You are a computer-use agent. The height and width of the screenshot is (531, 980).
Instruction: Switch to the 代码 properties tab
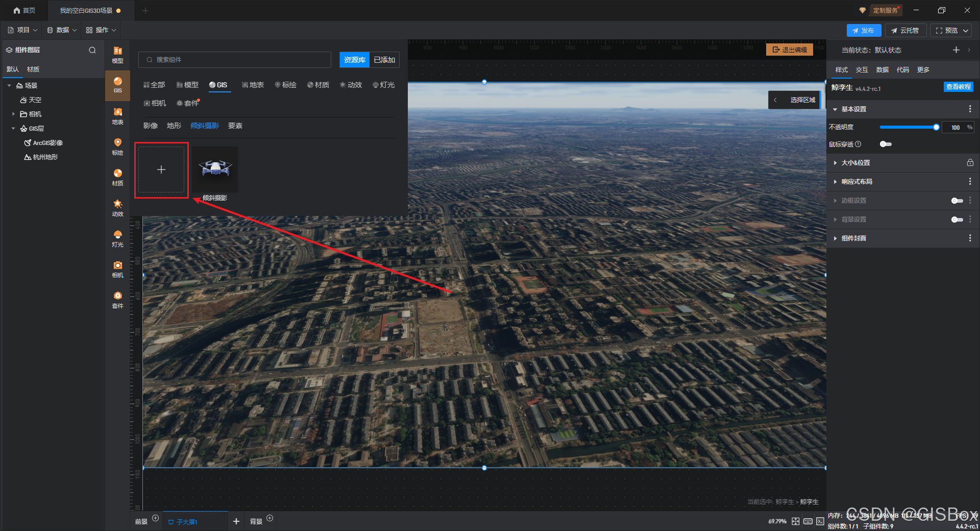tap(903, 69)
